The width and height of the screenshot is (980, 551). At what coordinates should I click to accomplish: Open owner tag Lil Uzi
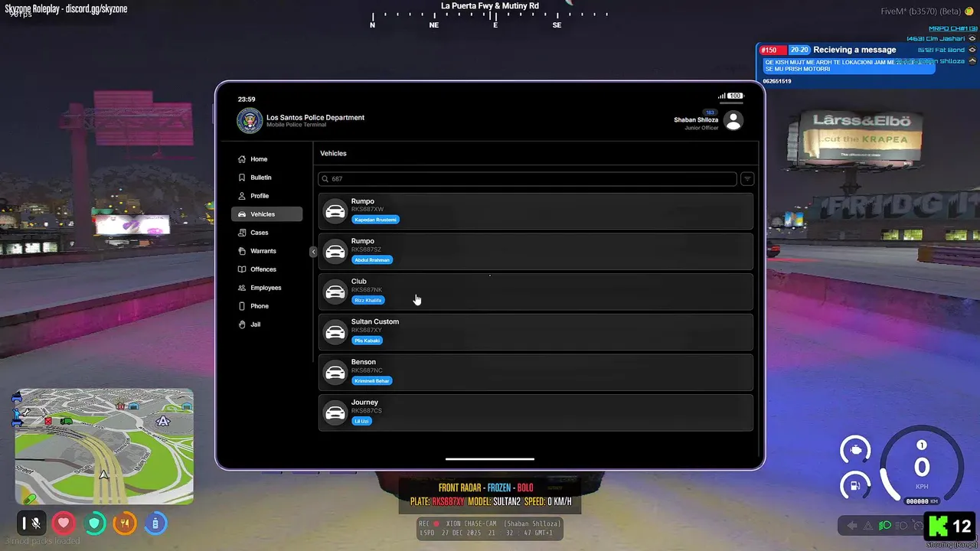pos(362,421)
